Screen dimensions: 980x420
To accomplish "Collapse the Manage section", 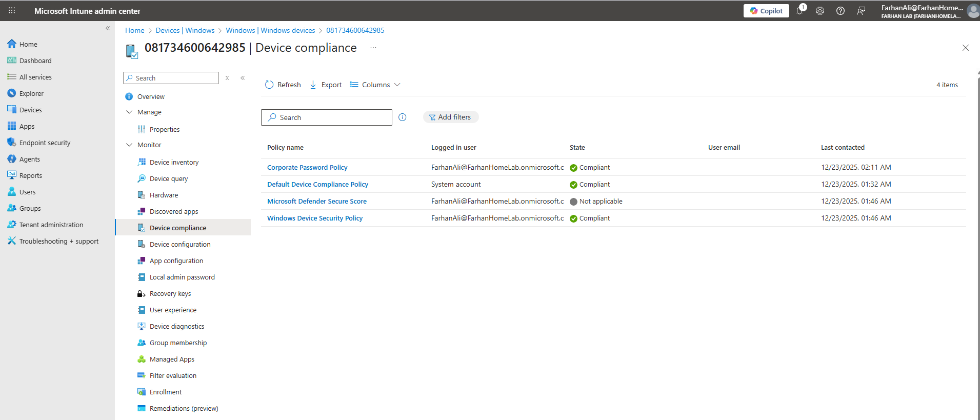I will coord(129,112).
